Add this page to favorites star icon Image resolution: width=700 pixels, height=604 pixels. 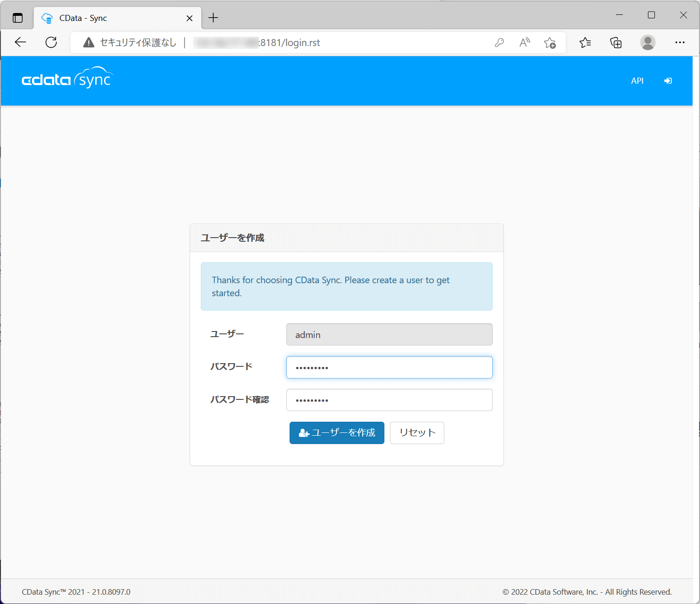550,43
